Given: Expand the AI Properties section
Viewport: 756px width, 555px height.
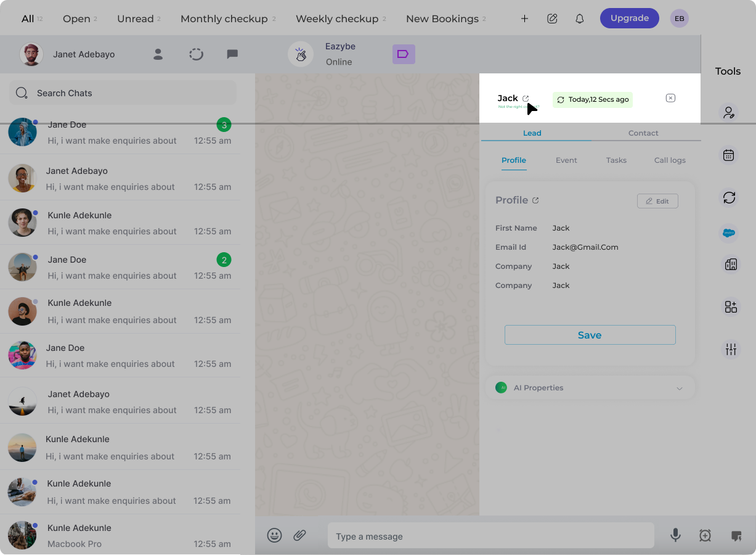Looking at the screenshot, I should click(680, 388).
